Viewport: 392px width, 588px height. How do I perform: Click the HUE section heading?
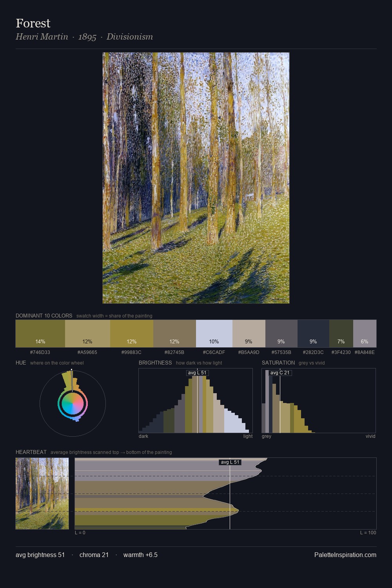[21, 363]
